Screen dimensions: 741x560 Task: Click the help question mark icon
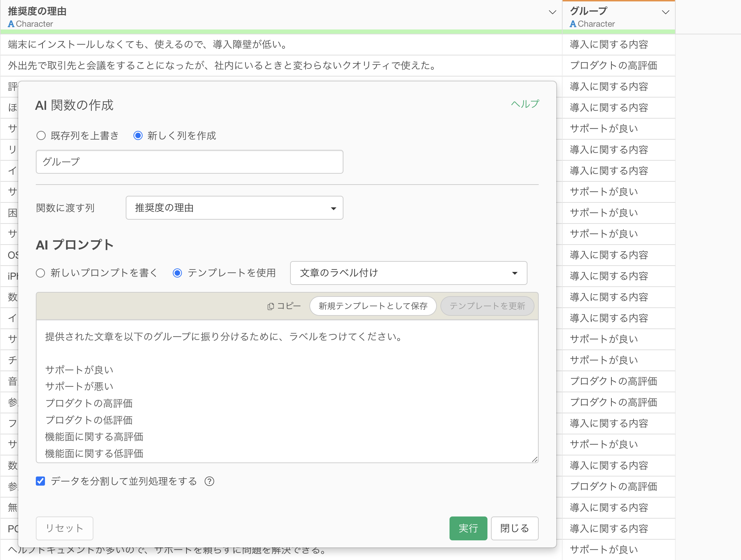point(209,481)
